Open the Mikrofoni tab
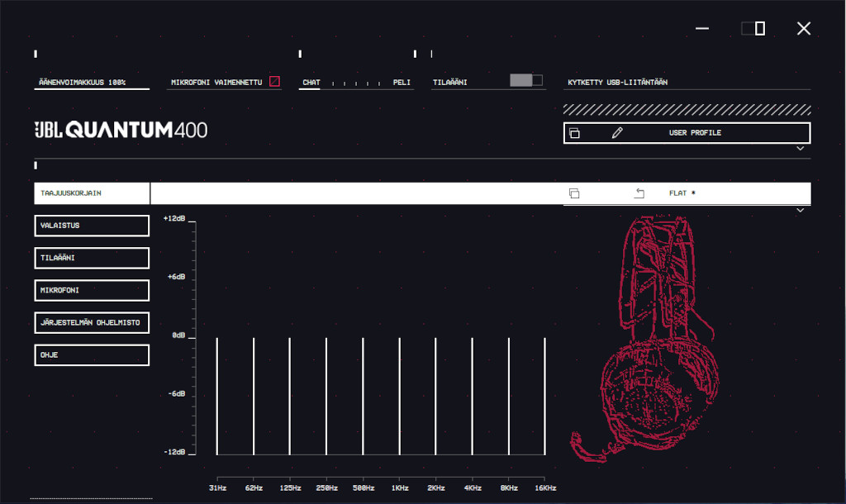Viewport: 846px width, 504px height. click(x=92, y=290)
